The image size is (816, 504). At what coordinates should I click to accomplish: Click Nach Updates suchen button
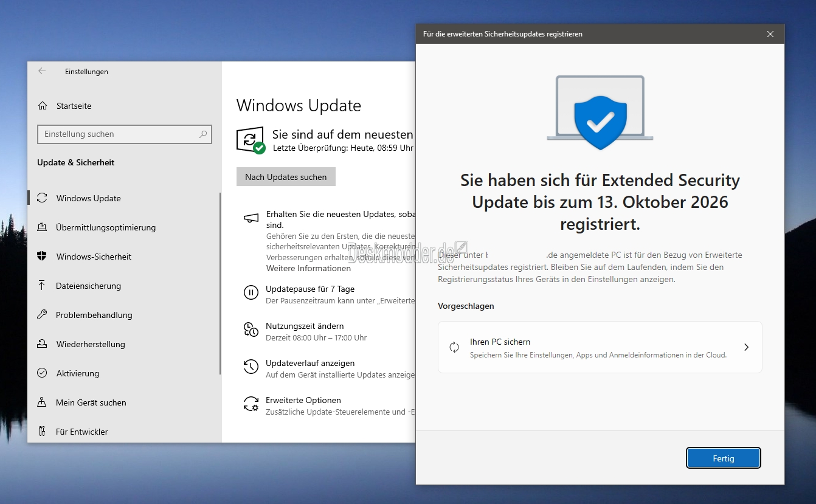286,177
